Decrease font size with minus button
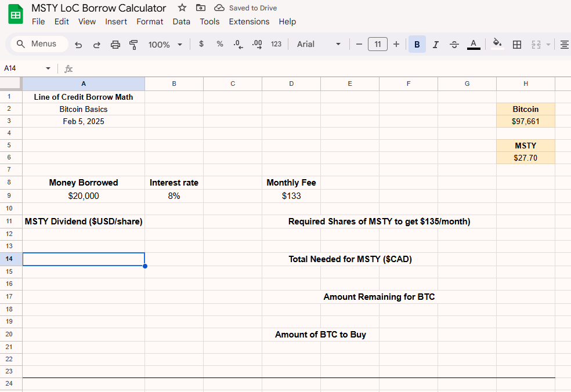This screenshot has width=571, height=392. click(359, 45)
